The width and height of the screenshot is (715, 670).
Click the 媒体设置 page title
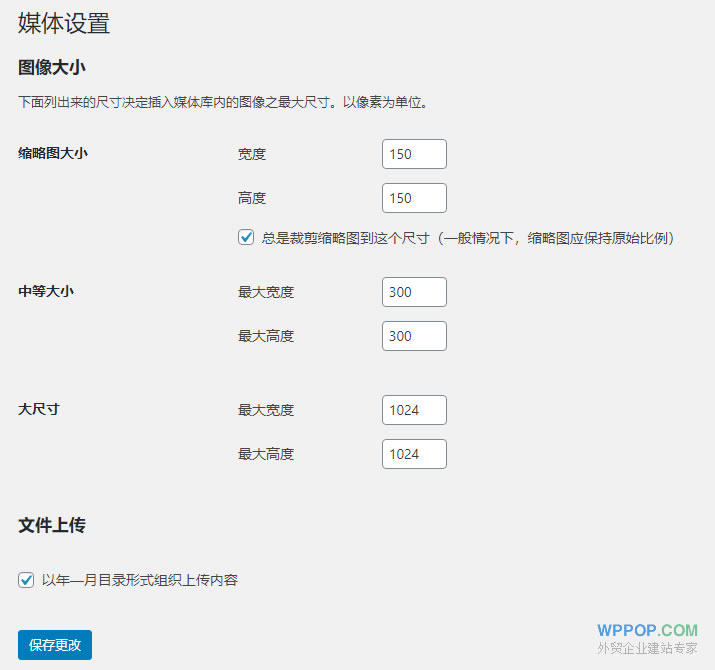tap(64, 23)
